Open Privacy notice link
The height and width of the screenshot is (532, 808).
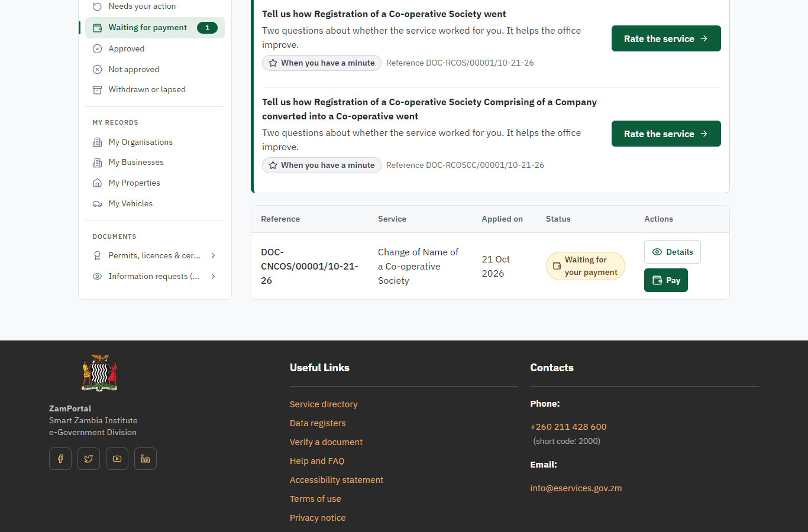point(318,518)
